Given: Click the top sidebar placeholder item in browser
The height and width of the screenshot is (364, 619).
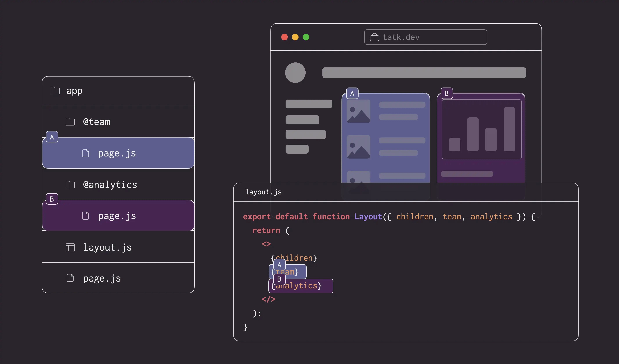Looking at the screenshot, I should 309,104.
